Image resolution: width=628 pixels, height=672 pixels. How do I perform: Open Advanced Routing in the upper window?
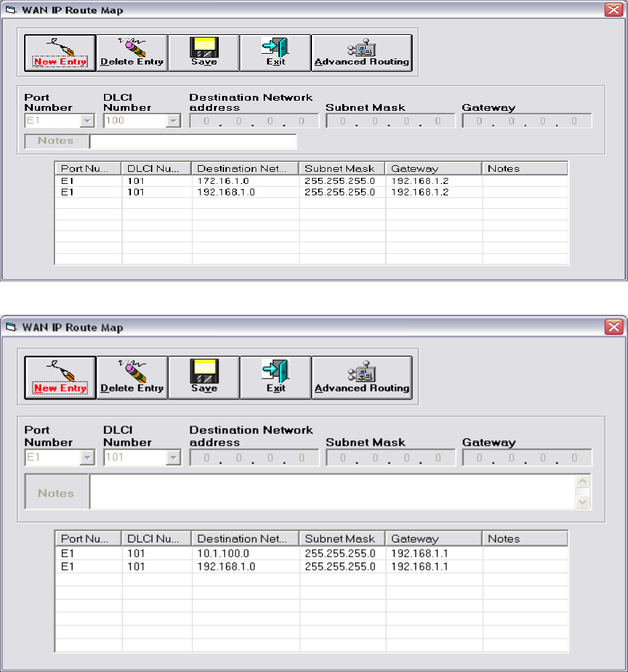[x=362, y=53]
